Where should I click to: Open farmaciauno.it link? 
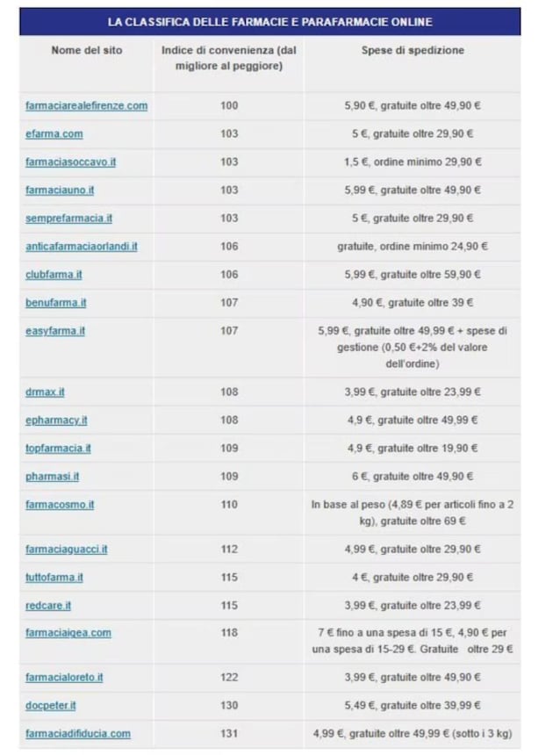pos(60,191)
